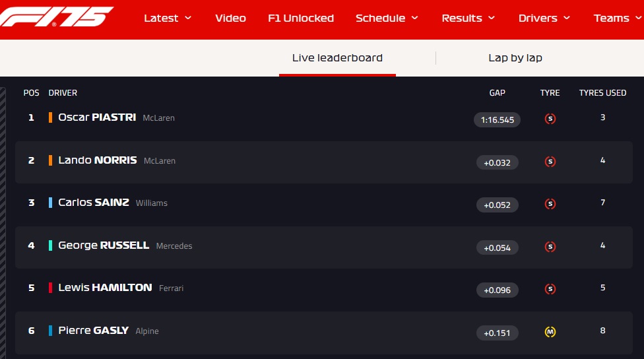Click Hamilton's soft tyre icon
This screenshot has height=359, width=644.
pos(550,289)
